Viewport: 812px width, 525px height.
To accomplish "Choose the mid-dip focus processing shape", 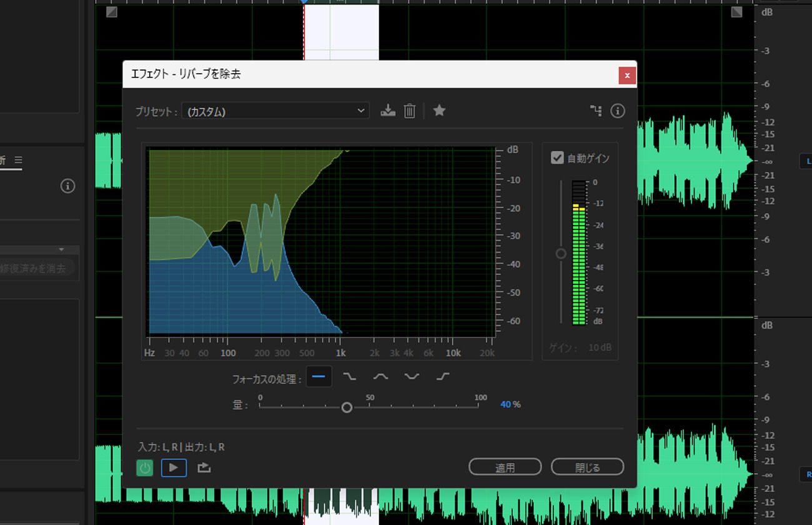I will [x=412, y=377].
